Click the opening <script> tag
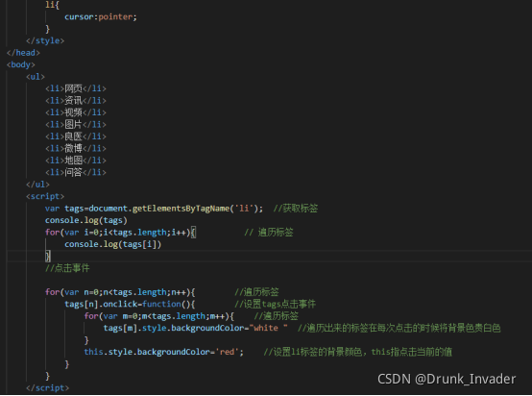Image resolution: width=532 pixels, height=396 pixels. coord(45,196)
